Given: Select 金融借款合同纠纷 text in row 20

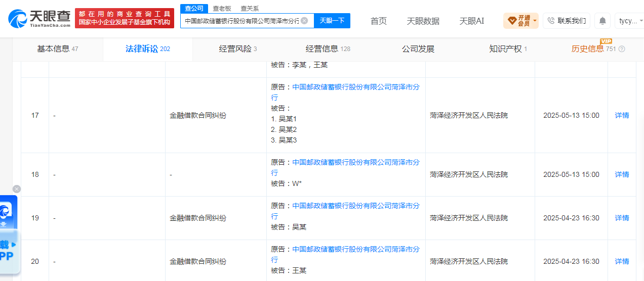Looking at the screenshot, I should tap(198, 261).
